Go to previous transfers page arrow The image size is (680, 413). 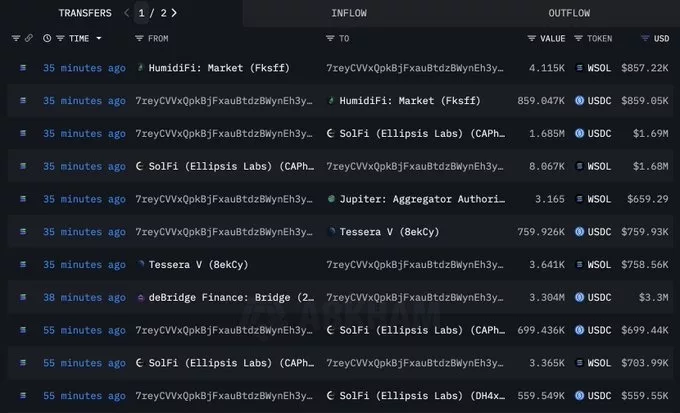(126, 13)
